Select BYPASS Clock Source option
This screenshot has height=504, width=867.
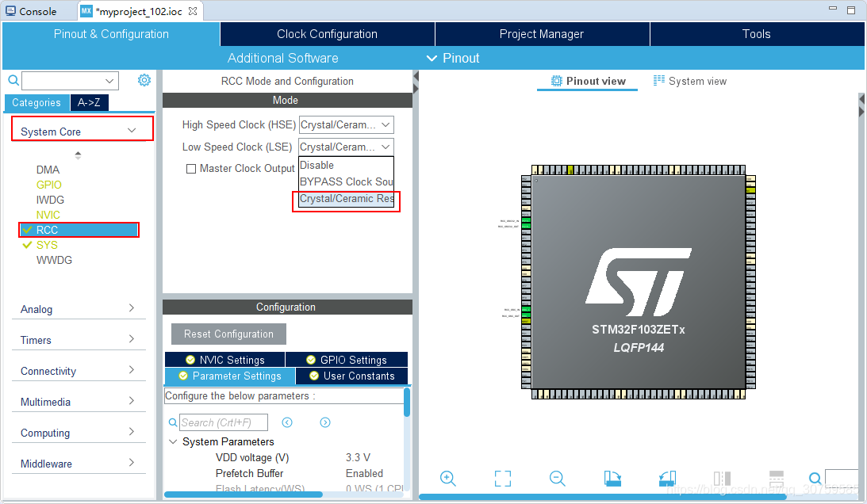(x=346, y=181)
